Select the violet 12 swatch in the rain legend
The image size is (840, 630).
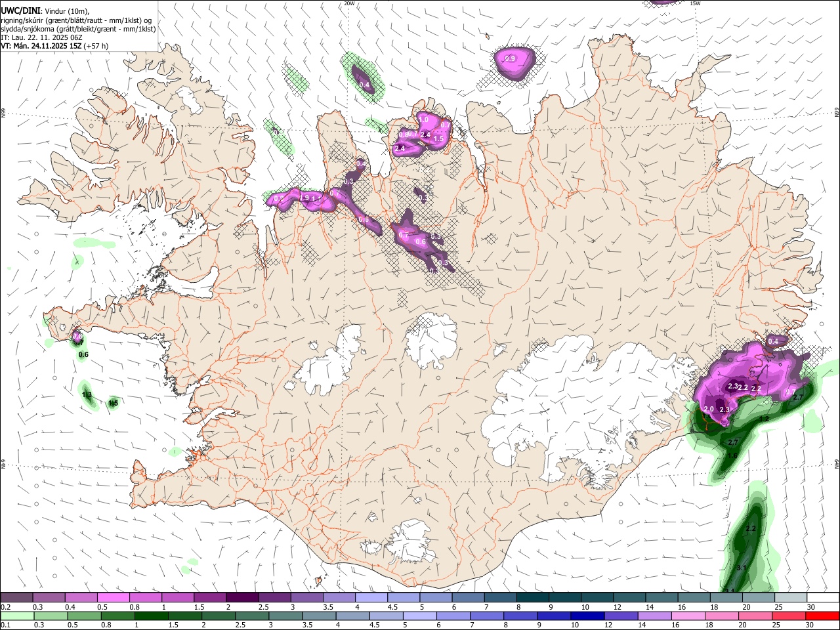coord(621,616)
